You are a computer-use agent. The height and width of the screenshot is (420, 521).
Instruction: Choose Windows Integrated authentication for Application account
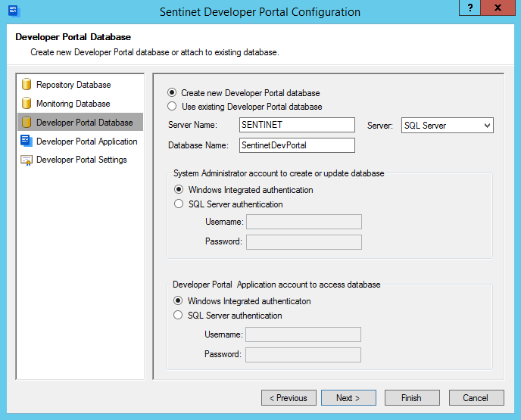pos(178,300)
